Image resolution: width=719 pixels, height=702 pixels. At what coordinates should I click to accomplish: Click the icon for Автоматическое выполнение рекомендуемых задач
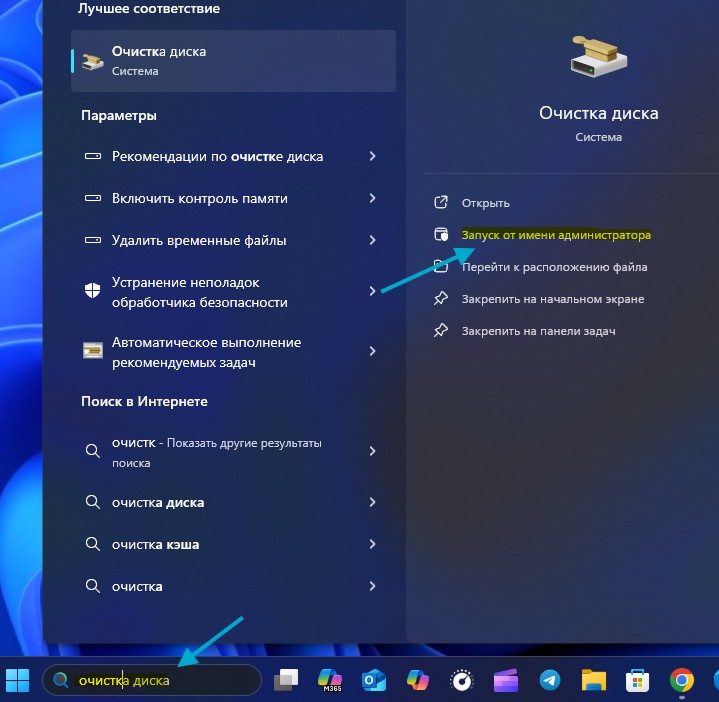(93, 350)
